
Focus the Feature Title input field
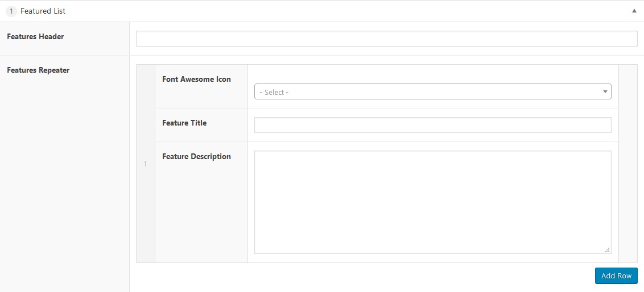click(x=432, y=125)
